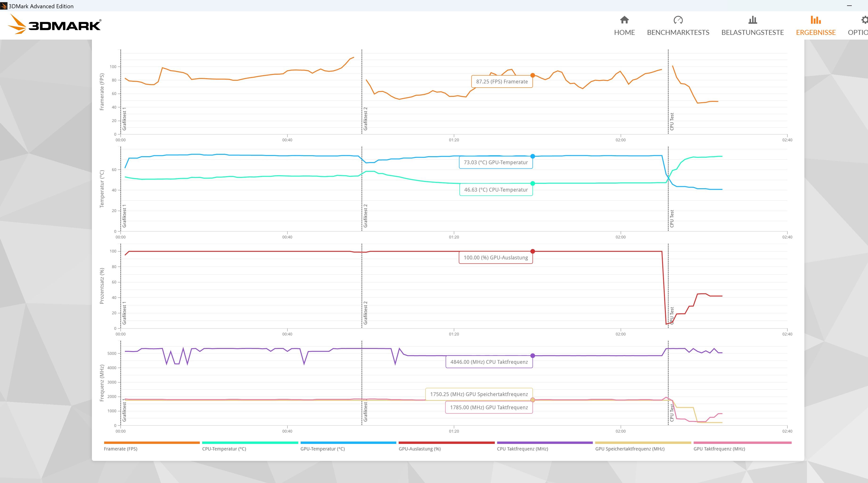Click the 3DMark title bar app icon

point(4,6)
